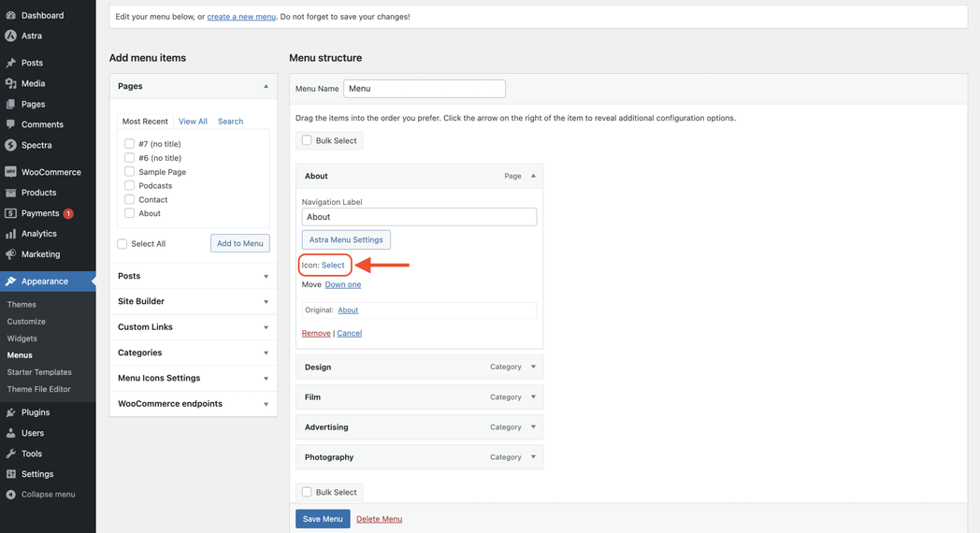Click the Plugins icon in sidebar
This screenshot has height=533, width=980.
tap(11, 412)
